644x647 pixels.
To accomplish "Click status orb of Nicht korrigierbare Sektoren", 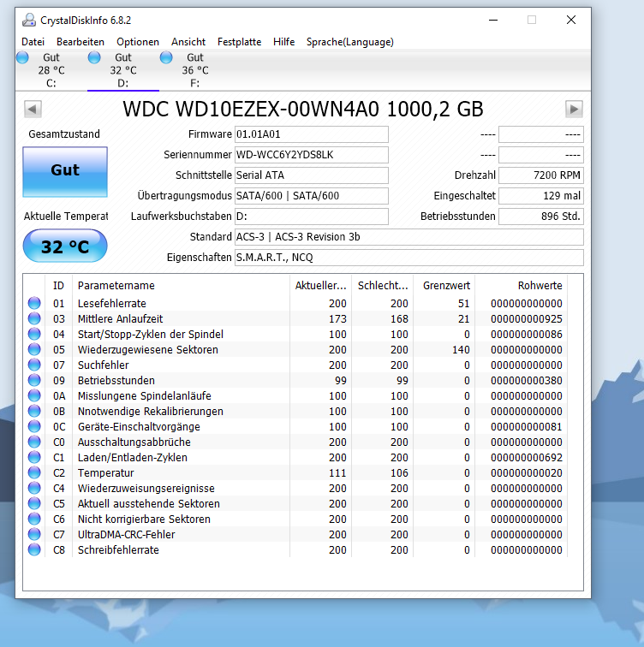I will [x=34, y=519].
